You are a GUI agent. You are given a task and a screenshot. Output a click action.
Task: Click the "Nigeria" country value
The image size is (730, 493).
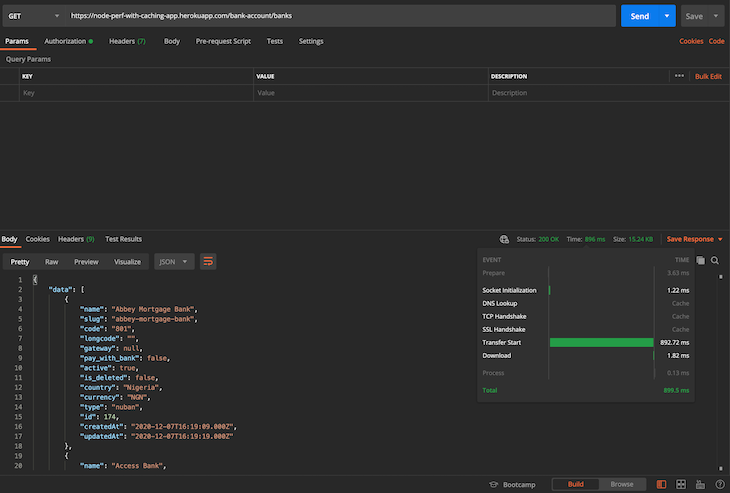tap(142, 387)
